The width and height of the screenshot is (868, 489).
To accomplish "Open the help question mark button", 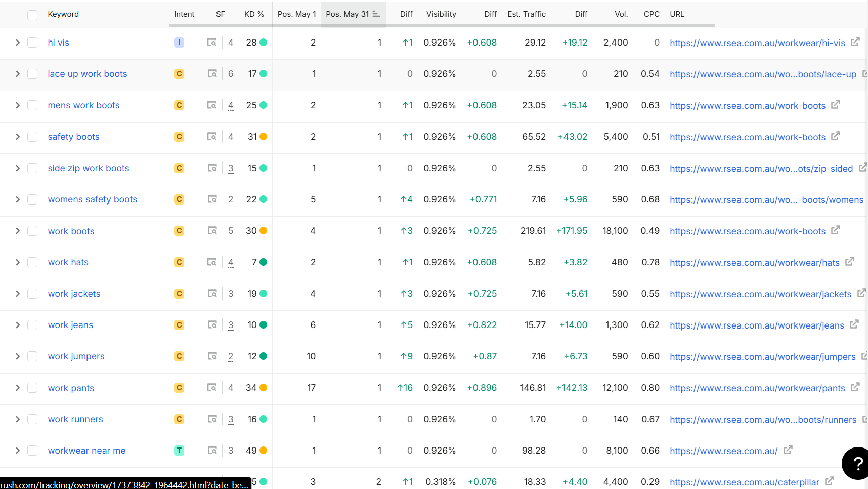I will pos(857,463).
